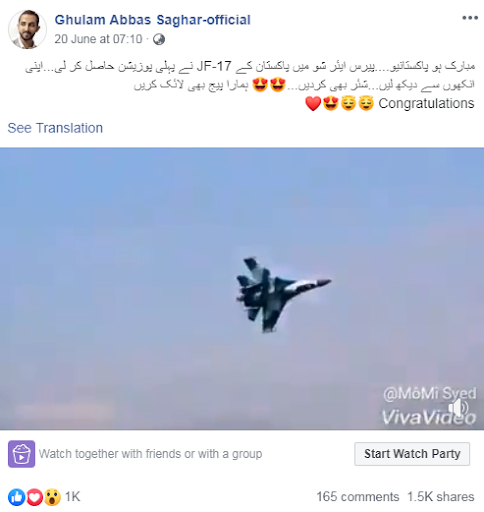Open the three-dot post options menu
Screen dimensions: 484x512
(470, 18)
